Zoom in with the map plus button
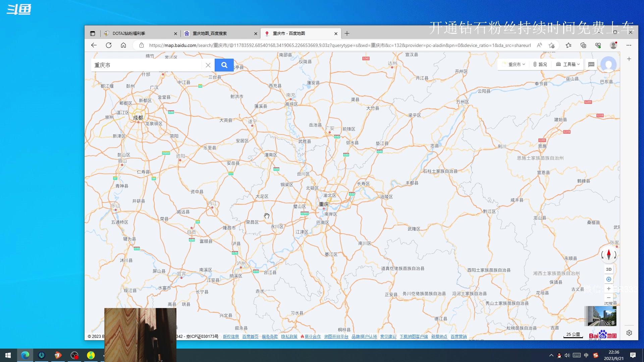644x362 pixels. 608,289
